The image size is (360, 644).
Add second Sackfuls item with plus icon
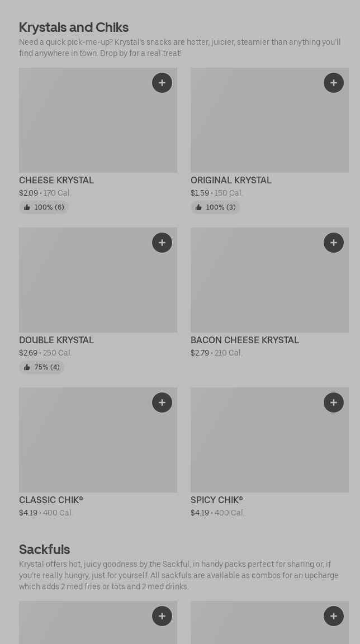[334, 616]
